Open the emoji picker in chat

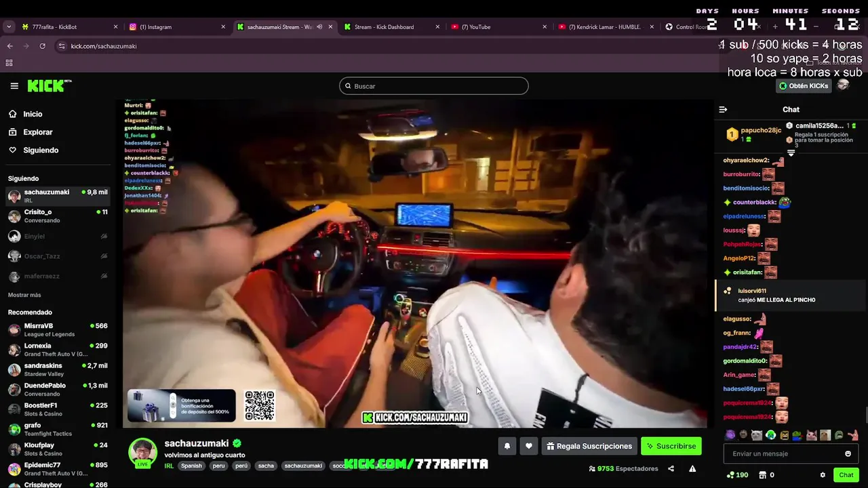coord(848,453)
